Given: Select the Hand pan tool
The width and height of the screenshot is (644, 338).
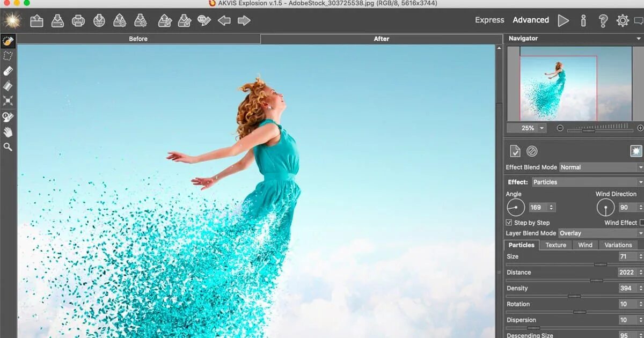Looking at the screenshot, I should (x=8, y=132).
